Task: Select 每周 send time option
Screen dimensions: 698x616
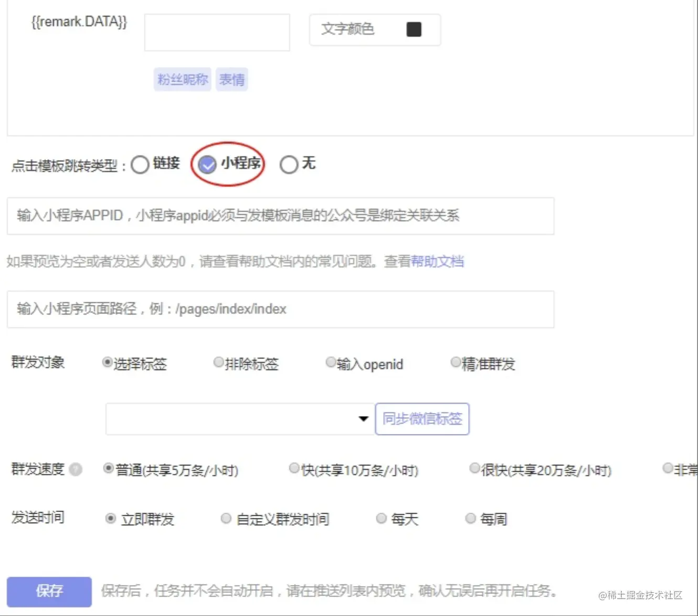Action: click(470, 518)
